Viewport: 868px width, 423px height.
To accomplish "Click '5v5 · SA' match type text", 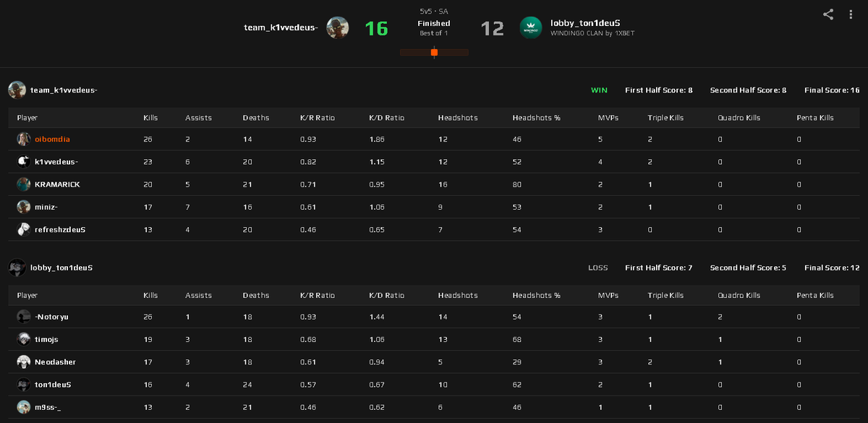I will tap(434, 12).
